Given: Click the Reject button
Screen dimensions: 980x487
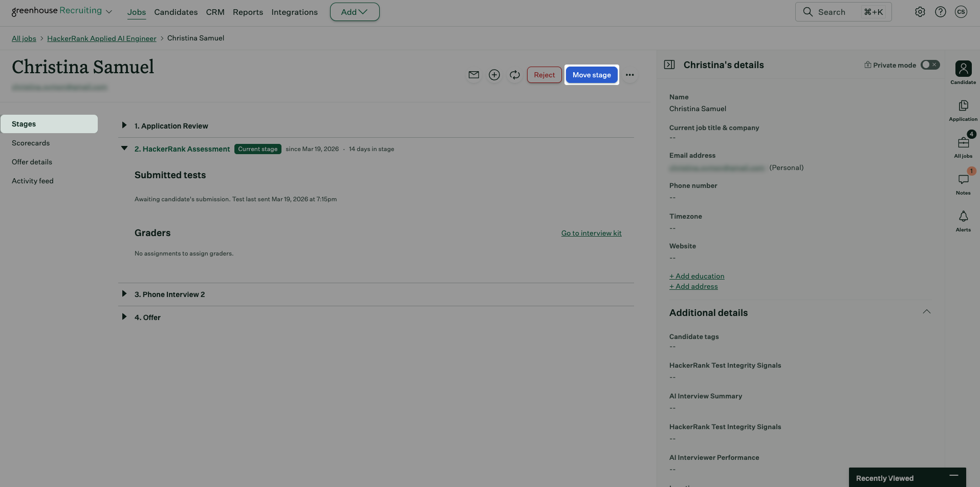Looking at the screenshot, I should 545,75.
